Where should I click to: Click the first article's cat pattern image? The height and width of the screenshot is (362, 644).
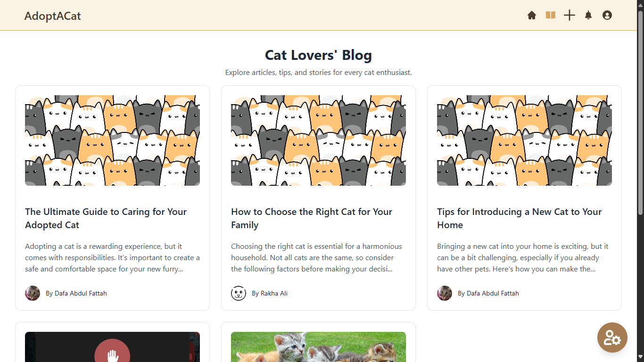click(x=112, y=140)
